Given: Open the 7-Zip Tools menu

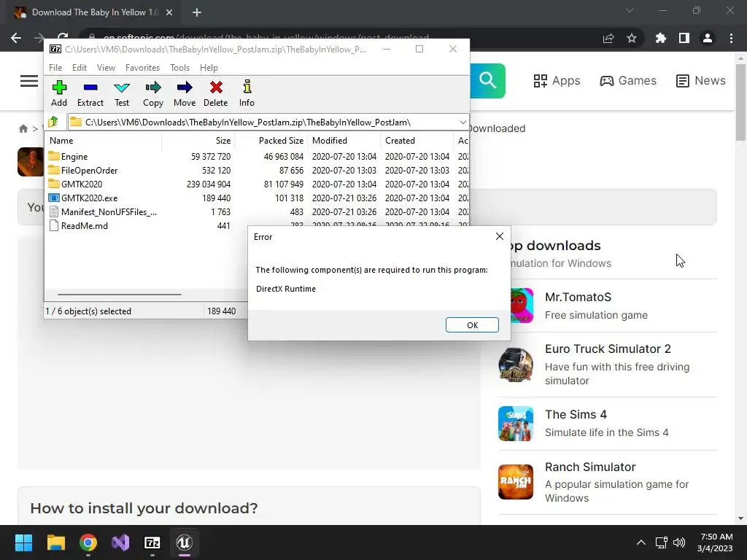Looking at the screenshot, I should pos(179,68).
